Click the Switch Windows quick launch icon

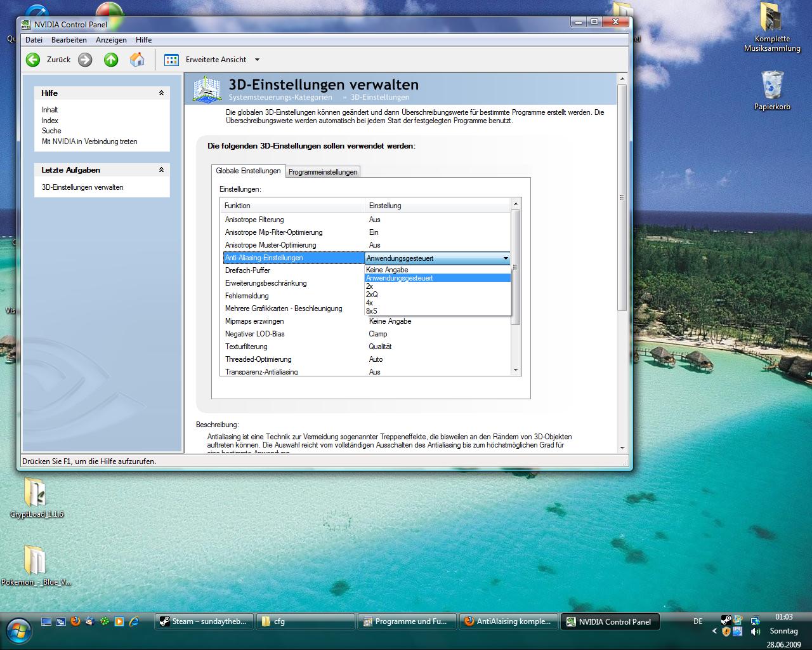pos(61,621)
